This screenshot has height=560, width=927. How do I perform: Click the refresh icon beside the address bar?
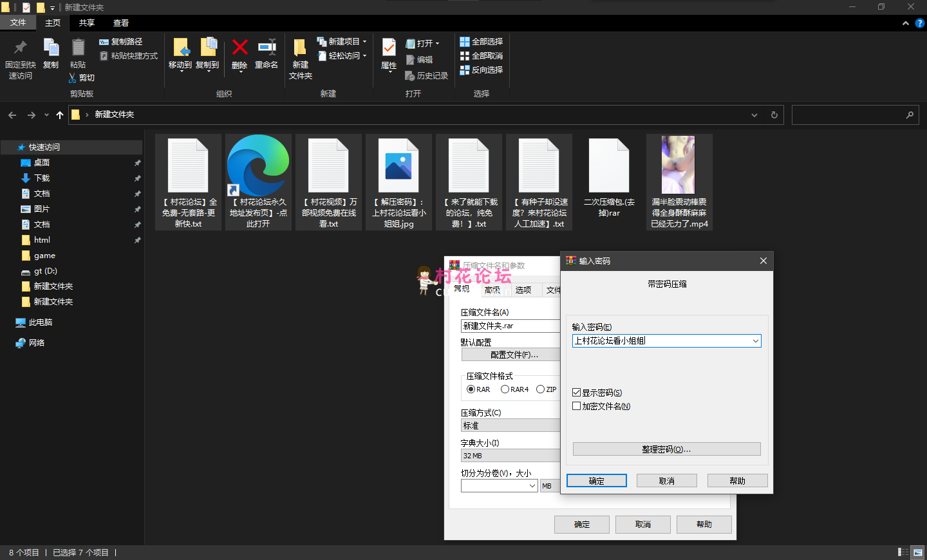pyautogui.click(x=774, y=115)
